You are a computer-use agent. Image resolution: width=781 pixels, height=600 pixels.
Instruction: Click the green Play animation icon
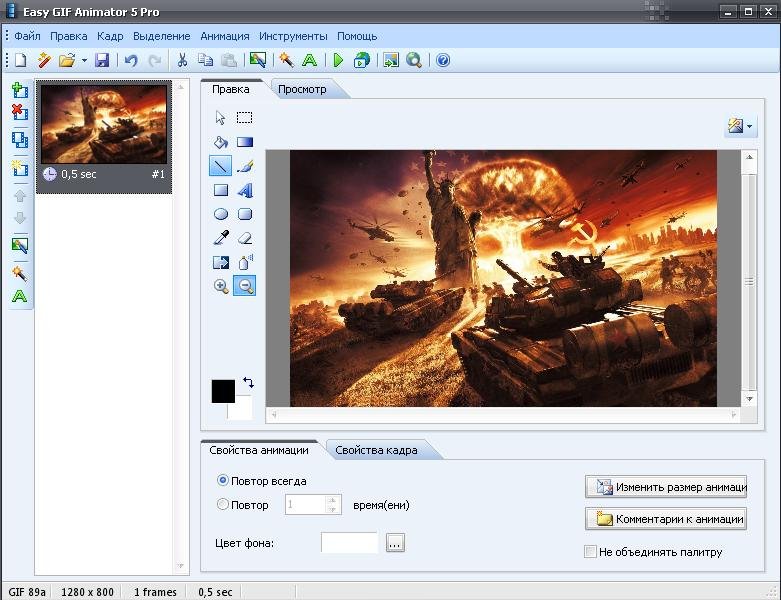click(x=339, y=60)
